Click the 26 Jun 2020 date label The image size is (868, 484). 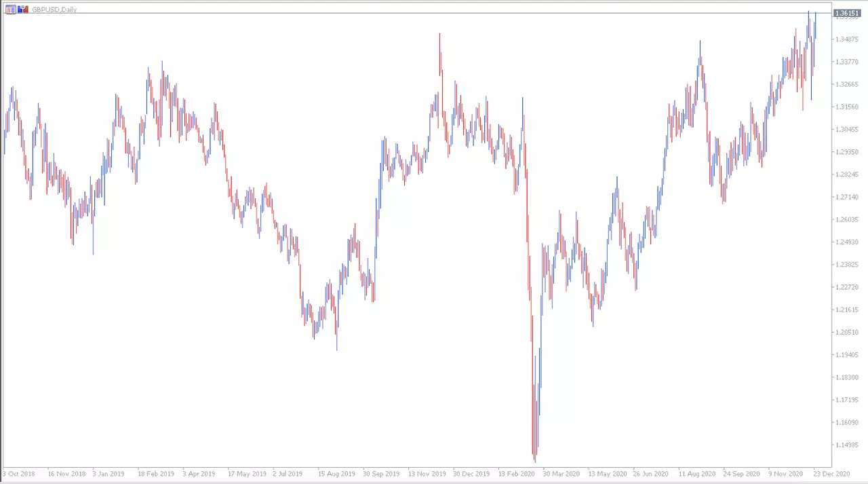click(651, 473)
